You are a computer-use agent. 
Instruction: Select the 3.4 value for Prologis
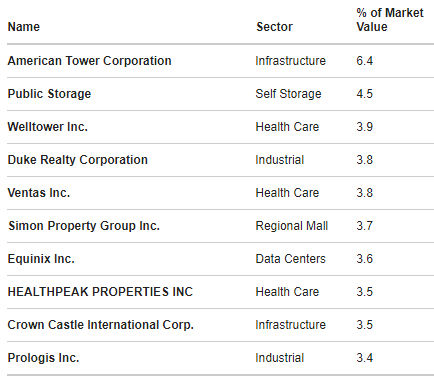(364, 358)
